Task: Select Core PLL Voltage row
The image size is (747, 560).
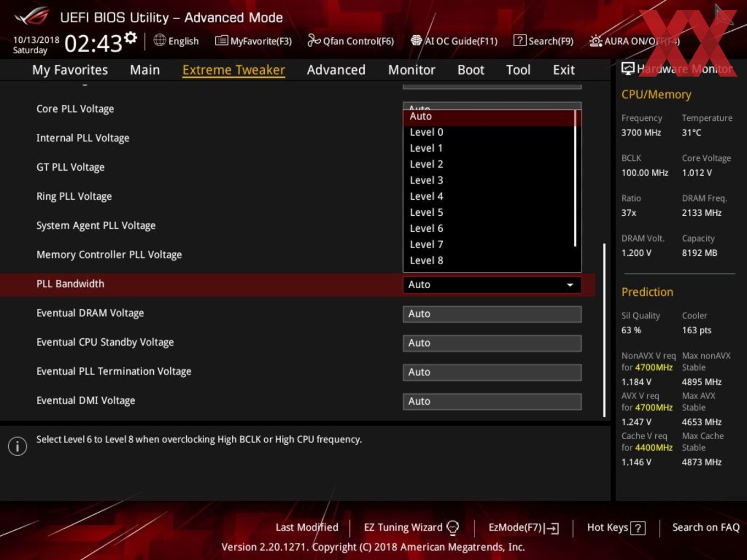Action: click(x=75, y=109)
